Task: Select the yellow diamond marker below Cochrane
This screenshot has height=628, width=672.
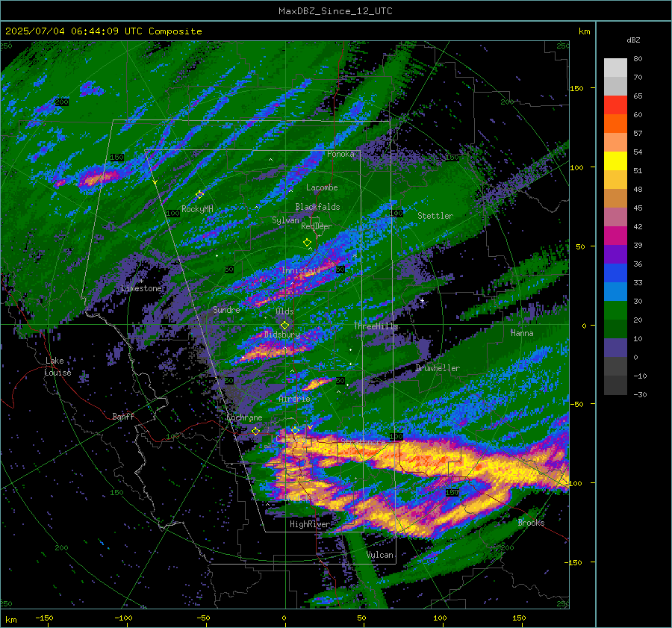Action: (x=255, y=432)
